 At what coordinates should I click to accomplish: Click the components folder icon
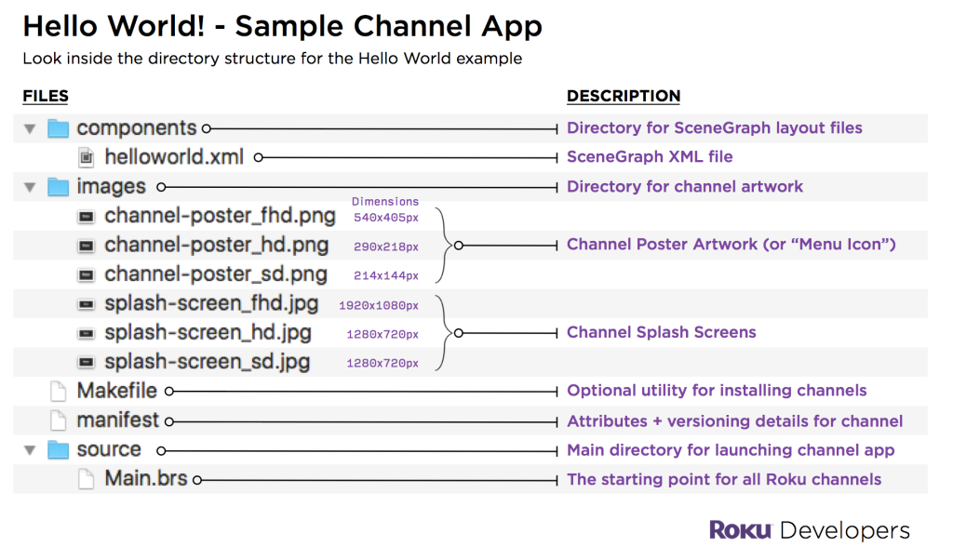point(59,128)
